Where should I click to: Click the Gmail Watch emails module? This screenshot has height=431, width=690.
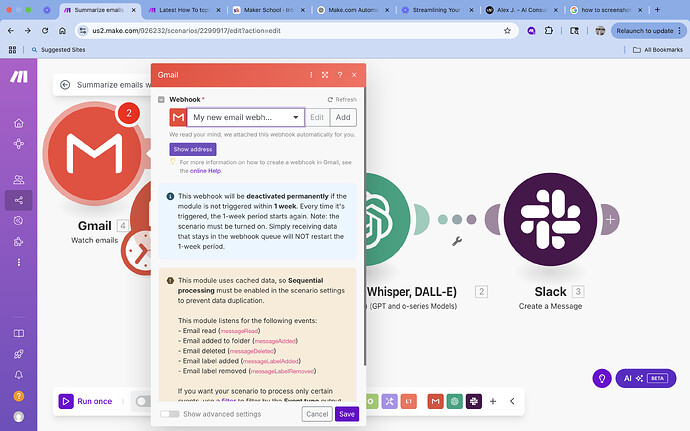tap(94, 153)
